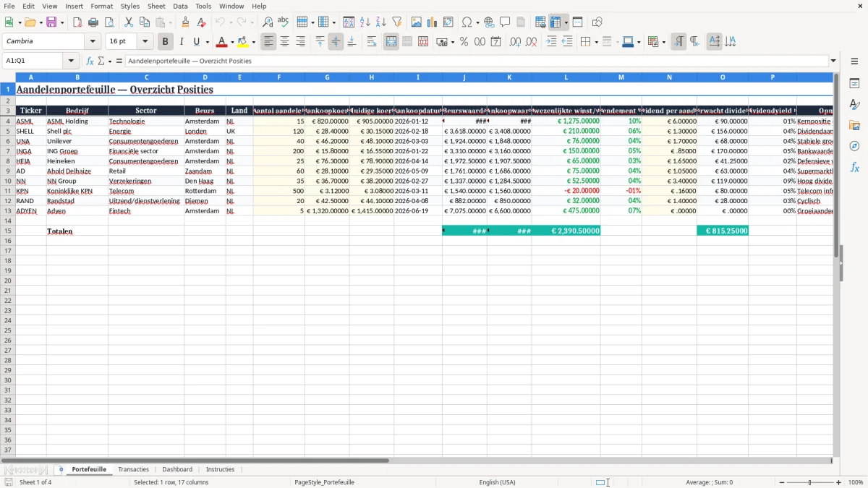This screenshot has height=488, width=868.
Task: Insert Image icon
Action: 417,22
